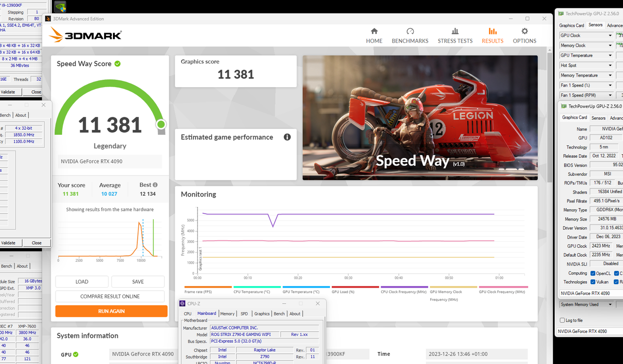Click the CPU Clock Frequency purple legend bar
The height and width of the screenshot is (364, 623).
pyautogui.click(x=405, y=287)
